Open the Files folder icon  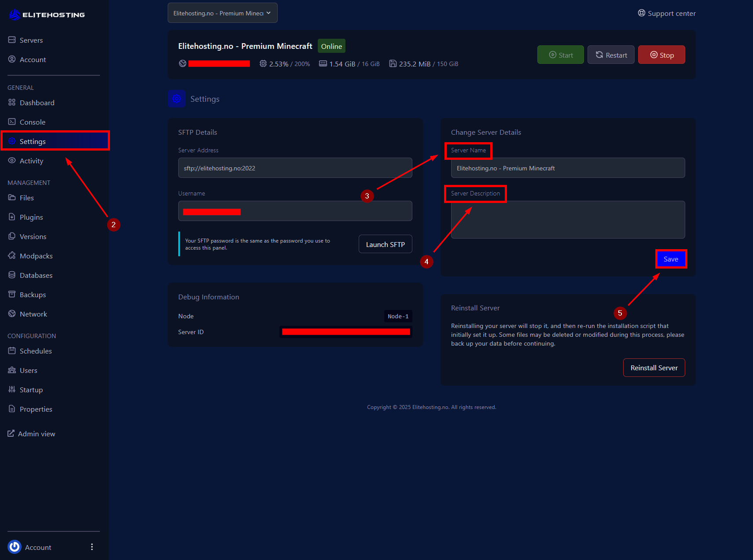pyautogui.click(x=12, y=198)
